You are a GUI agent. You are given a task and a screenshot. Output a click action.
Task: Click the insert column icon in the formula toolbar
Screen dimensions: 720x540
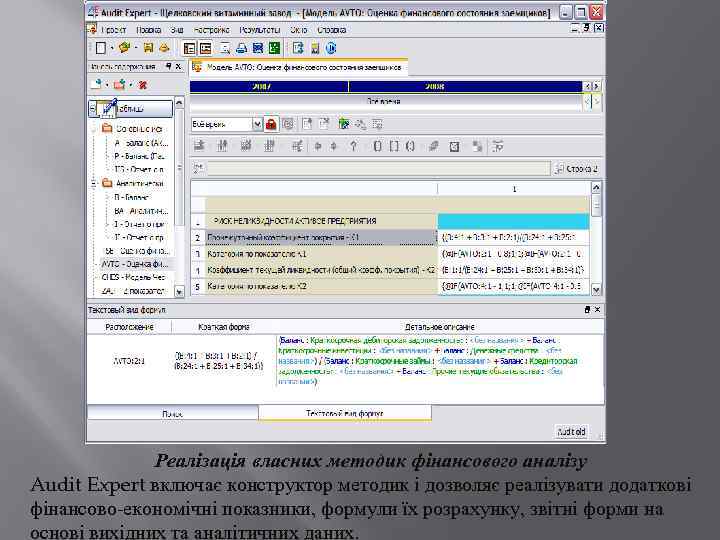(x=222, y=146)
